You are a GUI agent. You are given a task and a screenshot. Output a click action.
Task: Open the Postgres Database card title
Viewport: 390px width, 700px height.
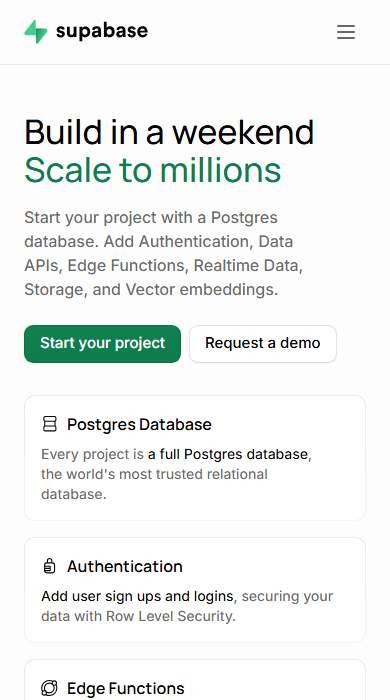pyautogui.click(x=139, y=424)
